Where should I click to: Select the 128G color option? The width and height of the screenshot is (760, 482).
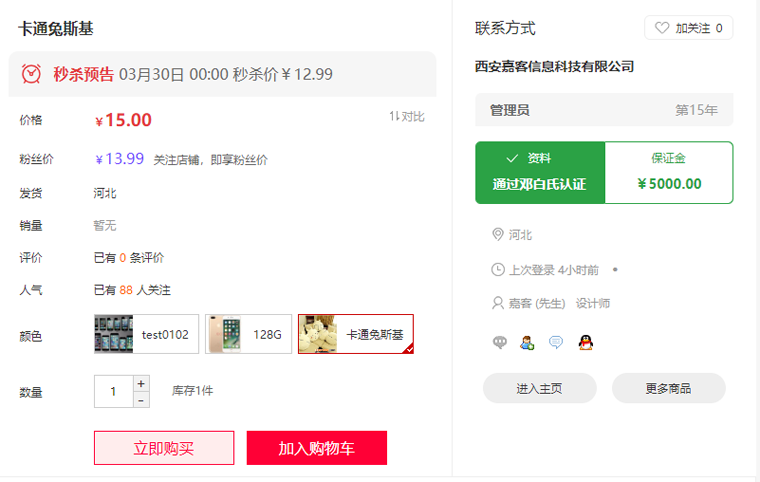pos(251,334)
